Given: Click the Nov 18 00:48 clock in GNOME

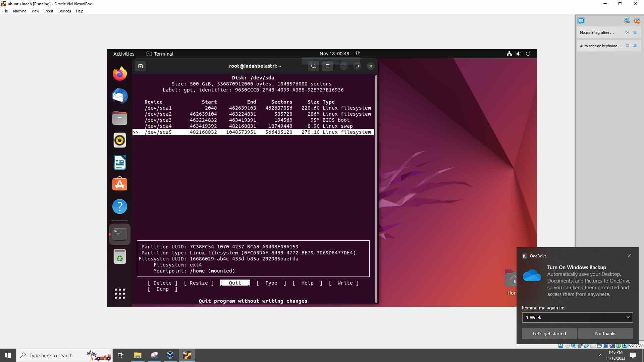Looking at the screenshot, I should click(334, 54).
